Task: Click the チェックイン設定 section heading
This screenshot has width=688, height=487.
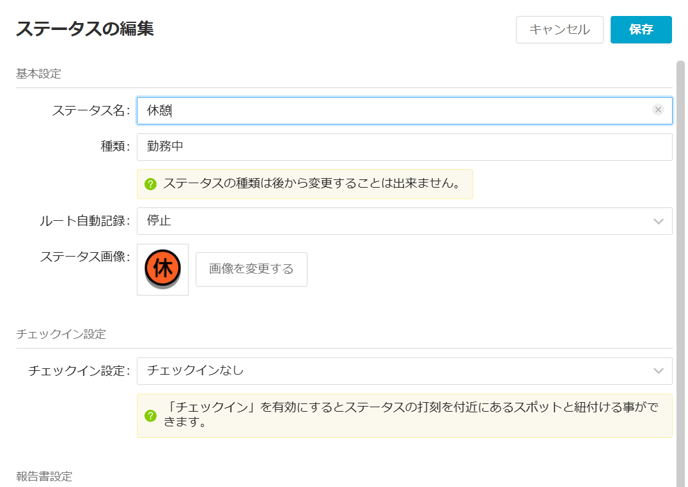Action: pos(61,334)
